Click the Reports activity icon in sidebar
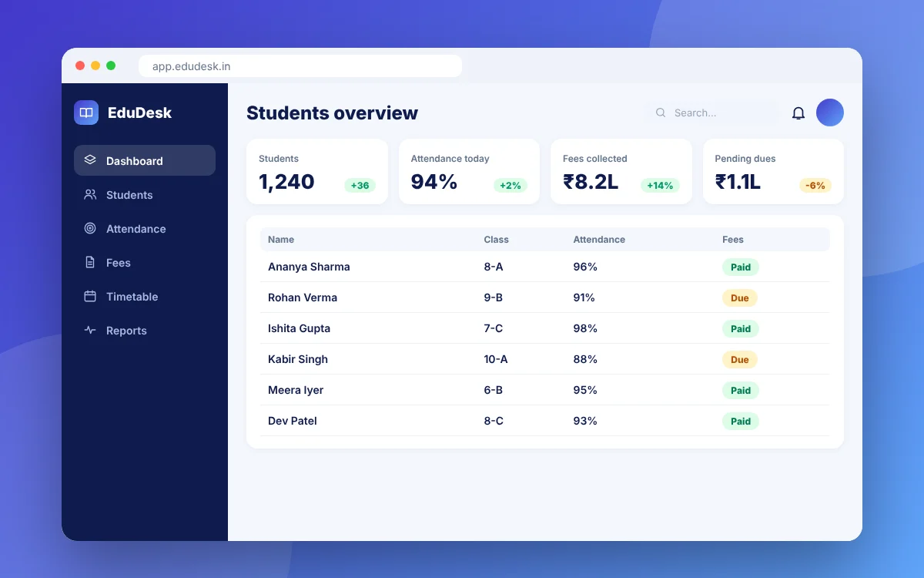924x578 pixels. [x=90, y=331]
